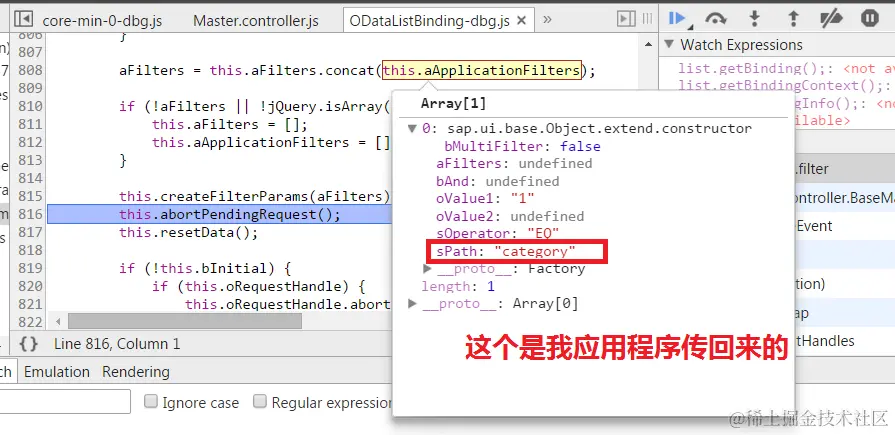Toggle the file navigator sidebar icon
Viewport: 895px width, 435px height.
click(x=23, y=19)
